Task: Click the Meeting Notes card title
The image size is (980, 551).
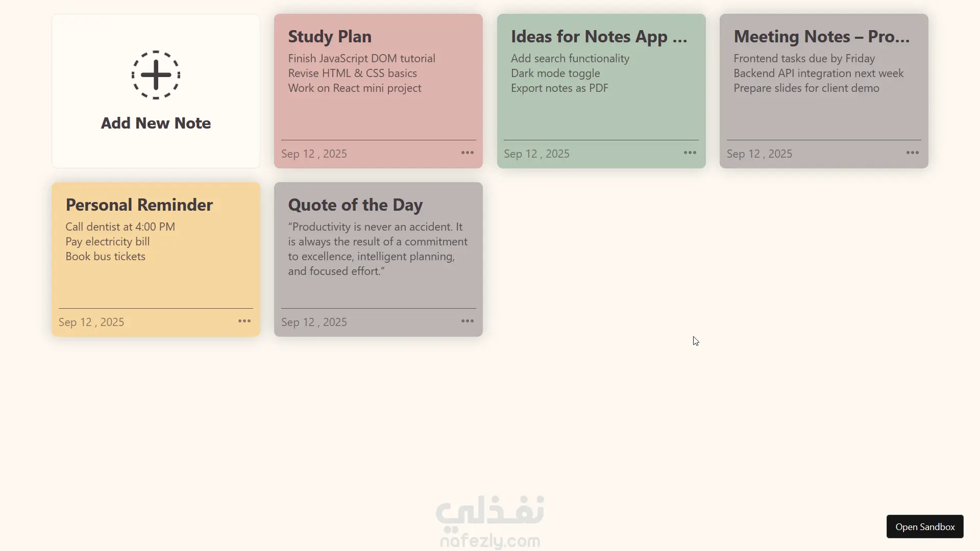Action: point(821,36)
